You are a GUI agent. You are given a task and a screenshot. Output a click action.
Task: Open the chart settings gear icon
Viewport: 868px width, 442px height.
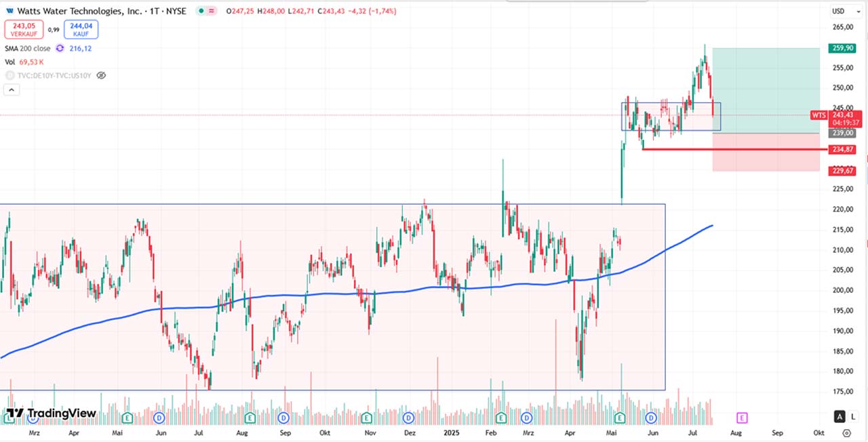click(846, 433)
